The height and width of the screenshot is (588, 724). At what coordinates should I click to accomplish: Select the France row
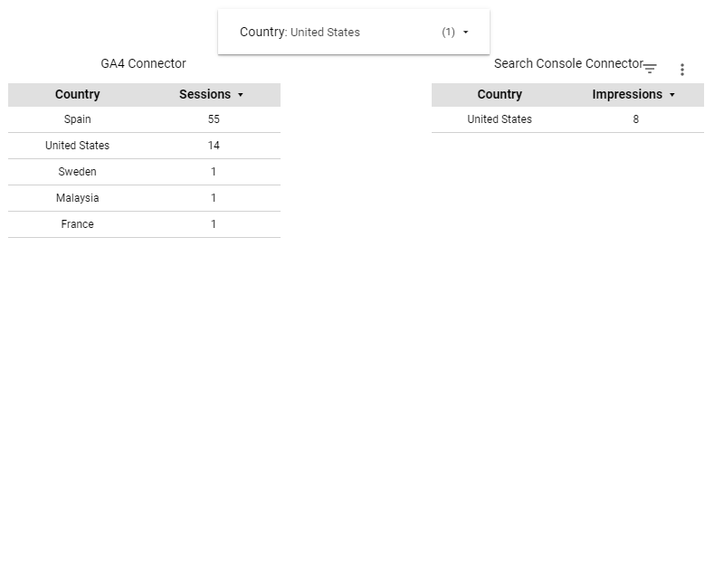[x=144, y=224]
